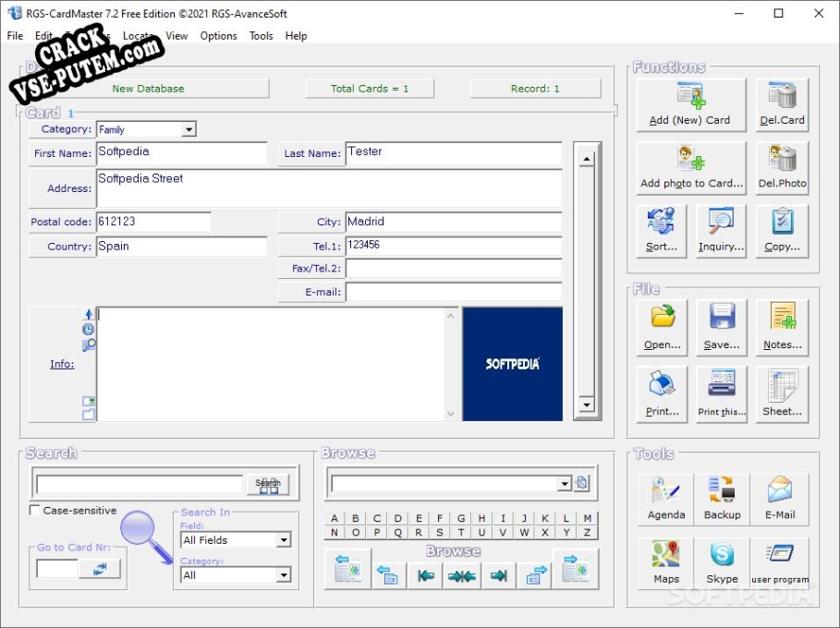840x628 pixels.
Task: Click the middle converging-arrows Browse icon
Action: coord(462,575)
